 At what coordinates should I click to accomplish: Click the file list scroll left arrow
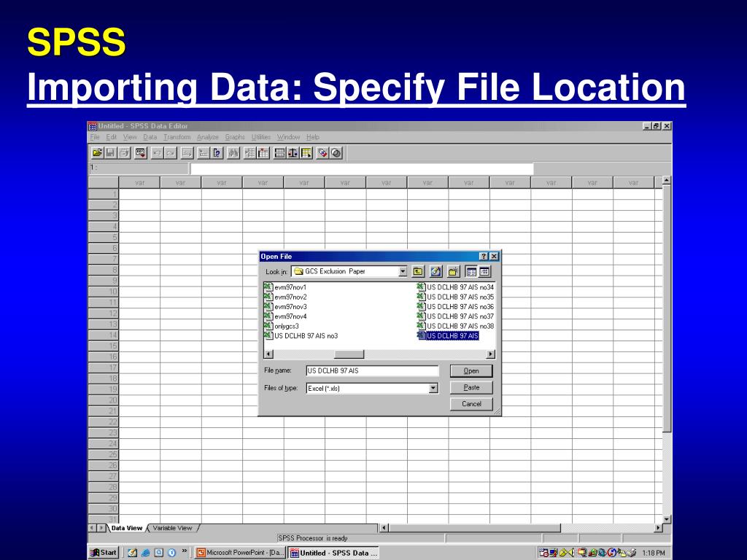(x=268, y=354)
